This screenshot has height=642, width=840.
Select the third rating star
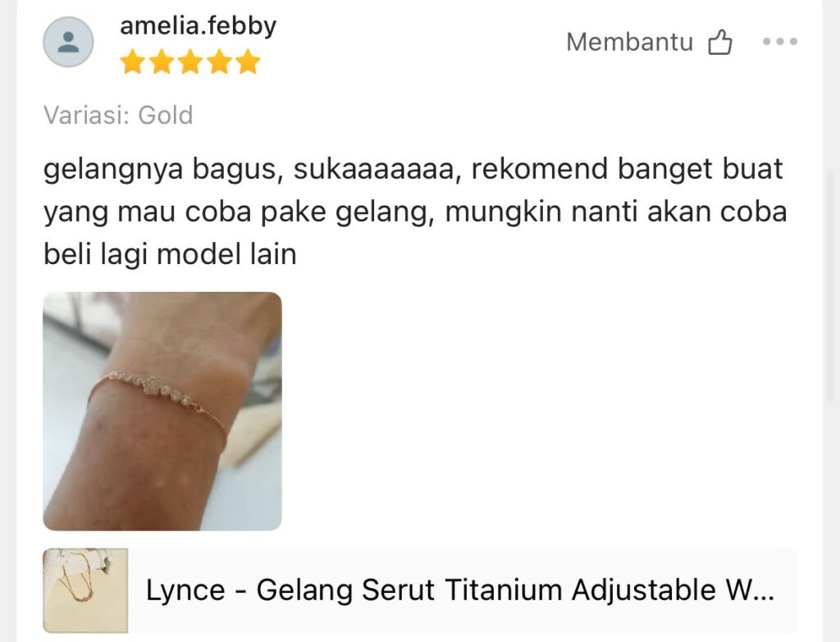click(190, 61)
